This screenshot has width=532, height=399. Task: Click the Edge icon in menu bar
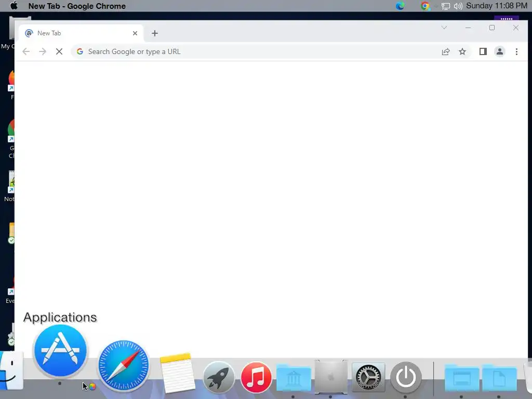point(401,6)
